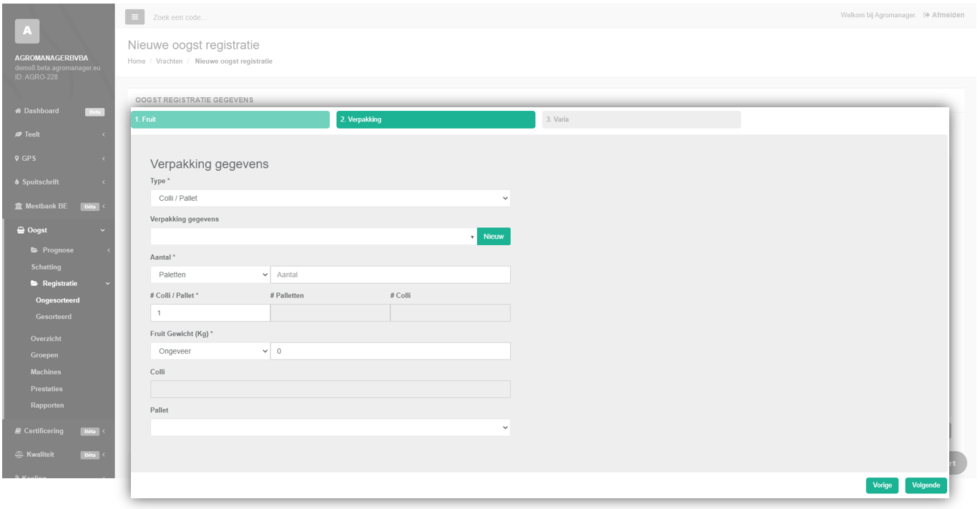Click the Spuitschrift droplet icon

17,182
